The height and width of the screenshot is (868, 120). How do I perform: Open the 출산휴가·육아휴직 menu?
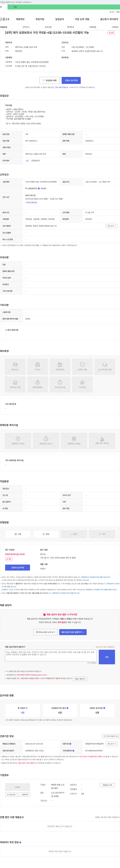point(109,19)
